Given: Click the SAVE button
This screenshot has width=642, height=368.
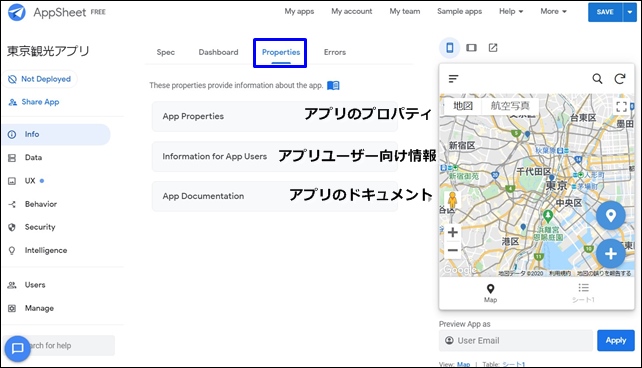Looking at the screenshot, I should pos(605,12).
